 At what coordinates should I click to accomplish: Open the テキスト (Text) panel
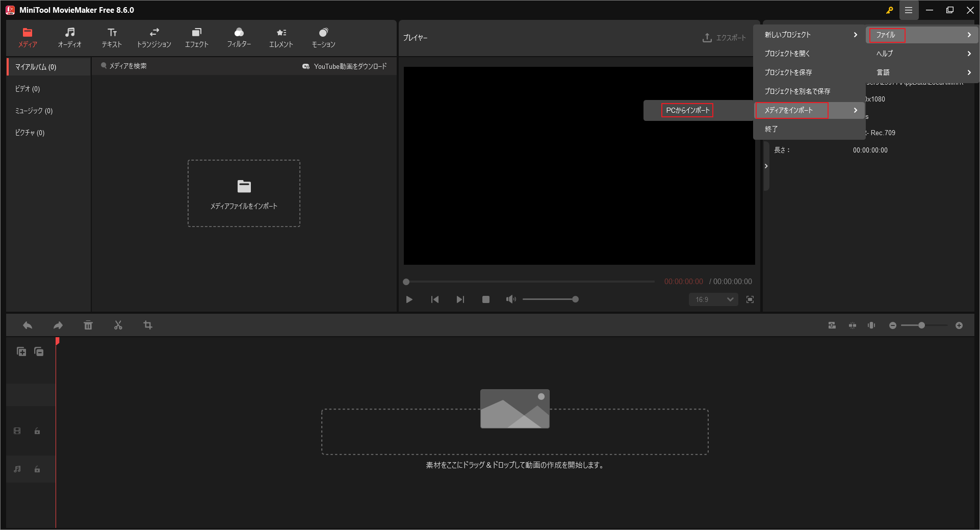point(111,37)
